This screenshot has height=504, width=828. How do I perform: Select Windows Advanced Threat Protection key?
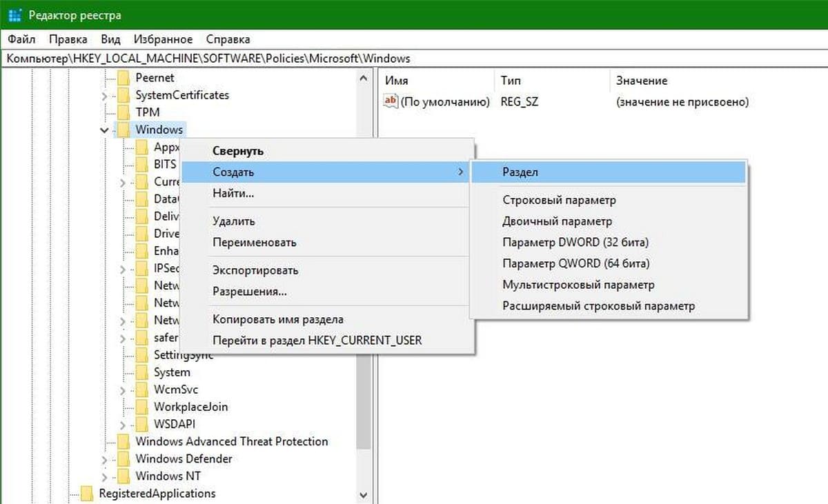tap(231, 441)
